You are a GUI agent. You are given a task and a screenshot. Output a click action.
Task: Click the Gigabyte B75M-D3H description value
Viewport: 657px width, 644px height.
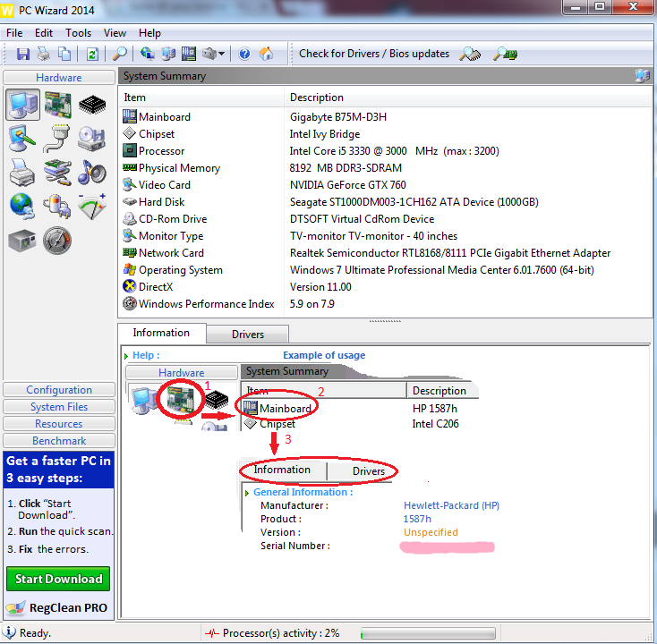(x=338, y=117)
